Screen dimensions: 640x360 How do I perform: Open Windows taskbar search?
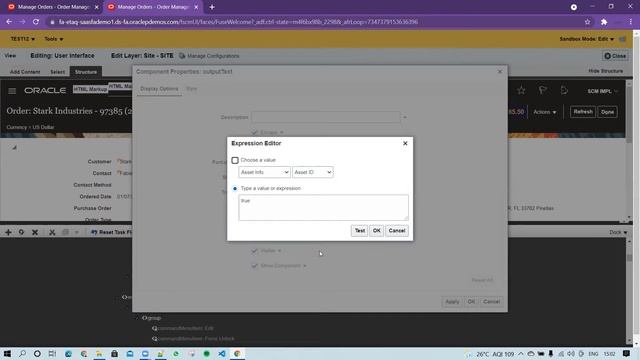[x=22, y=353]
